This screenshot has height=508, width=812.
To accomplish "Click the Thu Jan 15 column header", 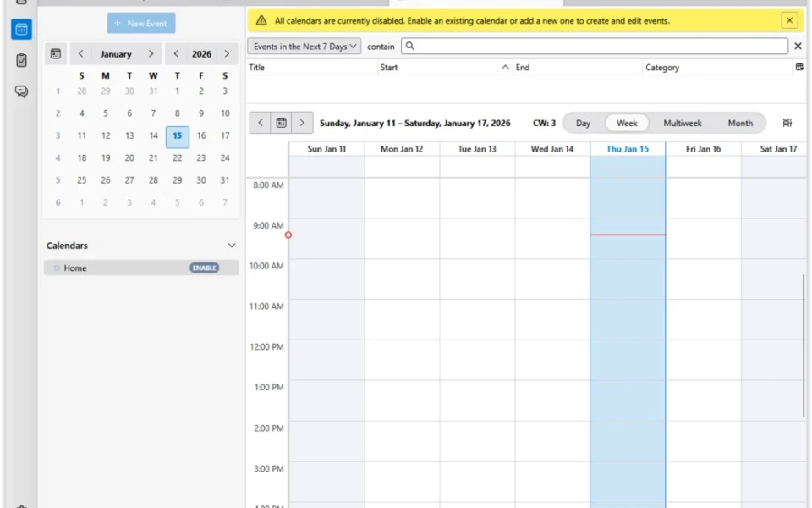I will click(628, 149).
